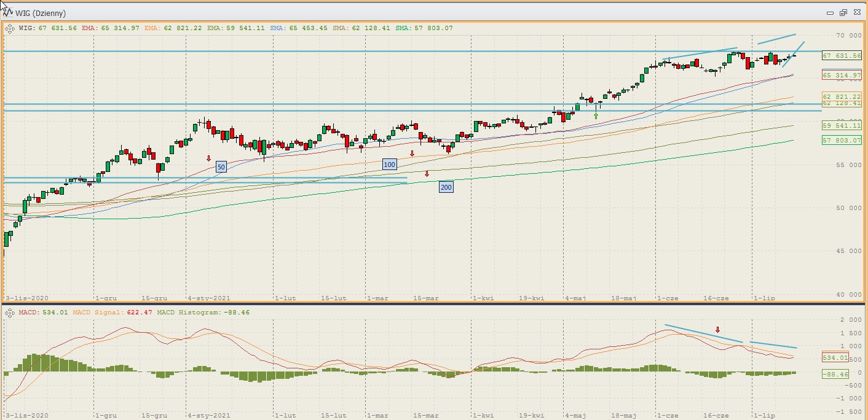Click the MACD 534.01 value tag on the axis

pyautogui.click(x=835, y=357)
